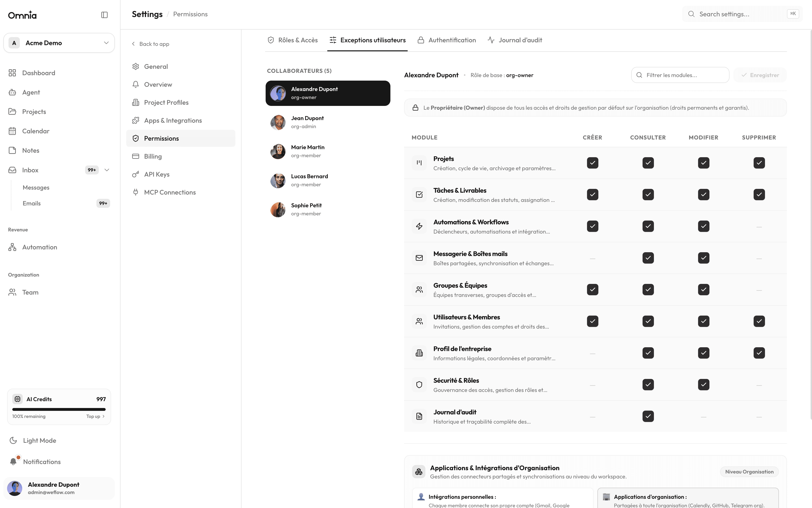Click the Notifications bell icon

click(x=13, y=462)
